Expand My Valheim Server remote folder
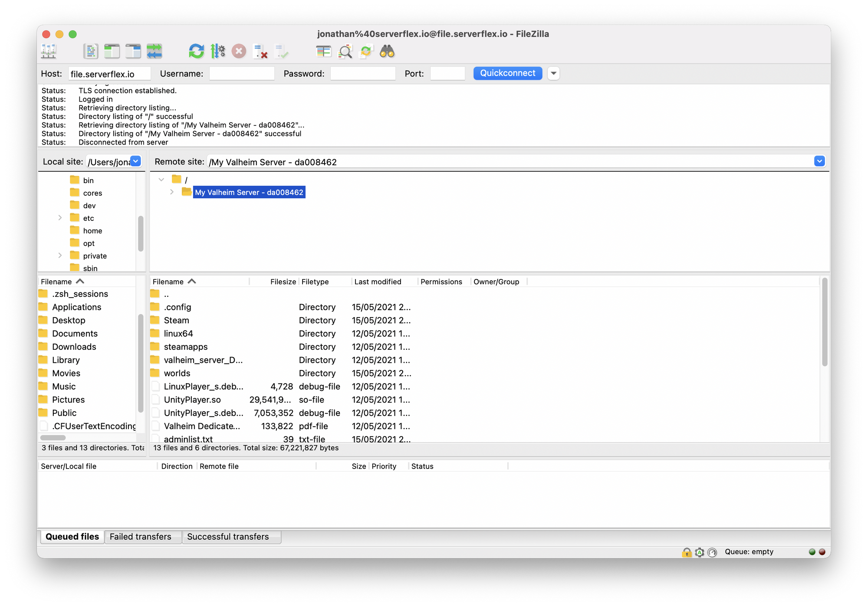The image size is (868, 607). point(172,192)
